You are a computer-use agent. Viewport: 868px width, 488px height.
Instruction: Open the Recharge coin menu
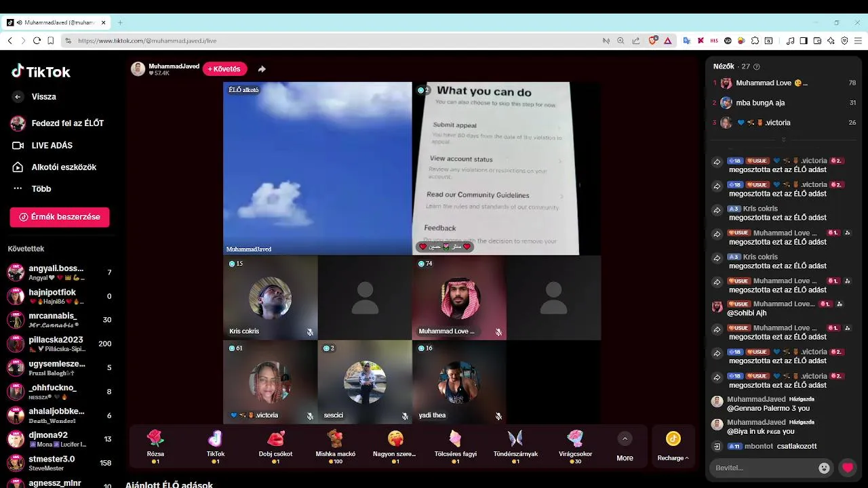coord(673,447)
